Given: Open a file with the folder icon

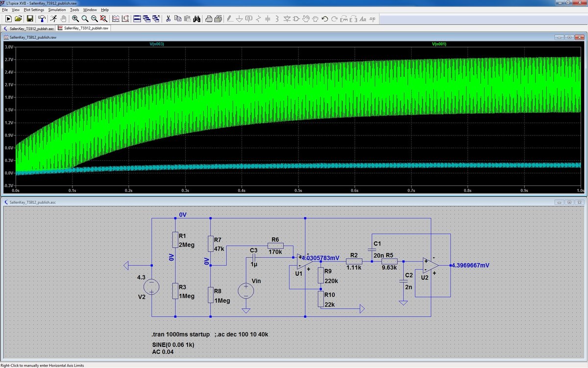Looking at the screenshot, I should (x=18, y=19).
